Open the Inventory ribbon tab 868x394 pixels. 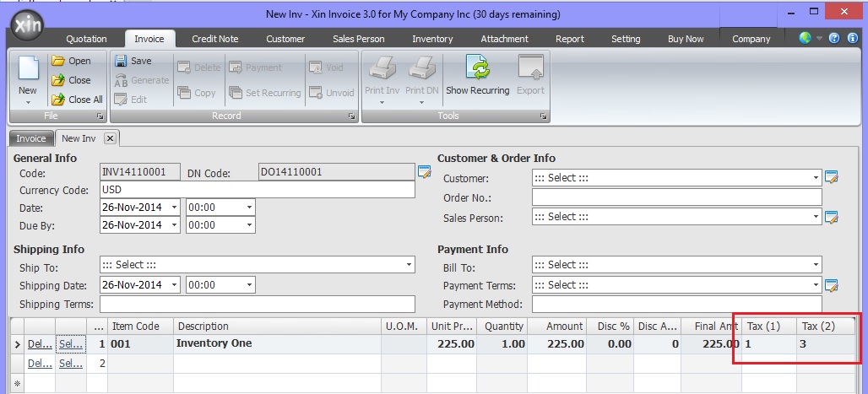432,39
